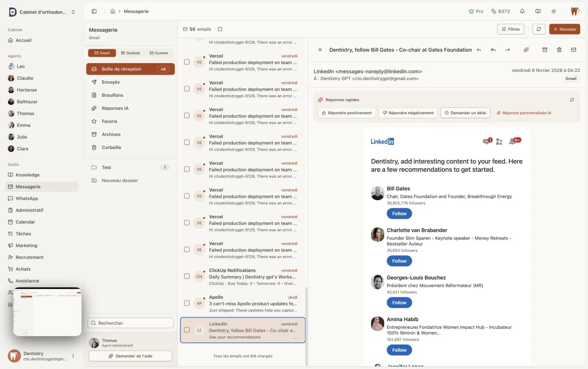Check the ClickUp Notifications email checkbox
Viewport: 588px width, 369px height.
(x=187, y=276)
